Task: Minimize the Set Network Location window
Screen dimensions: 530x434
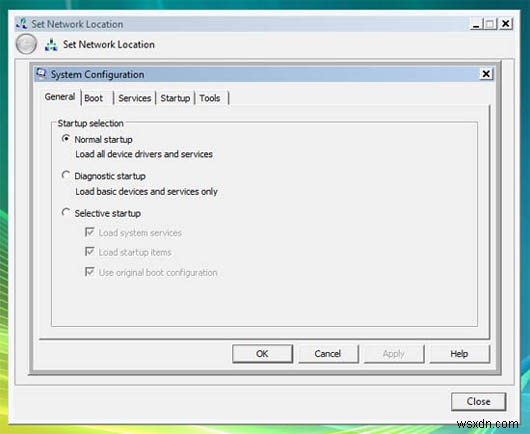Action: point(476,24)
